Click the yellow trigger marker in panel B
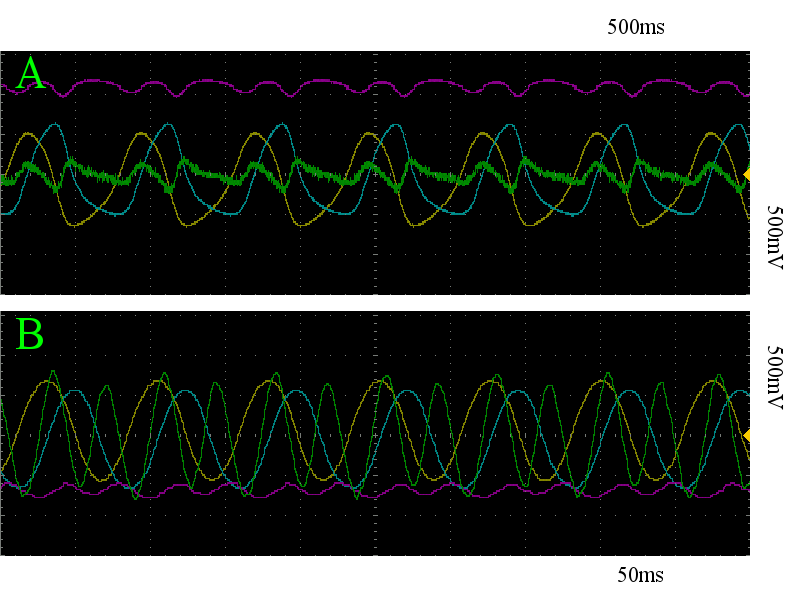The height and width of the screenshot is (603, 790). [747, 435]
